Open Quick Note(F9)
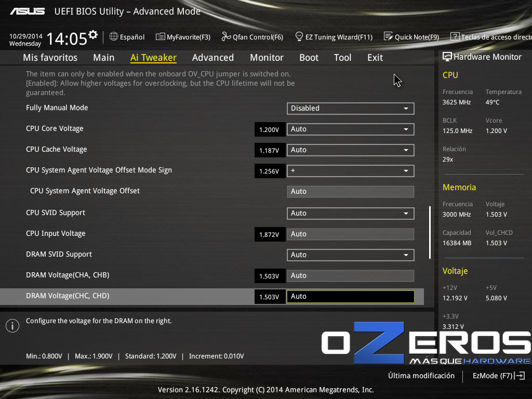 (411, 37)
